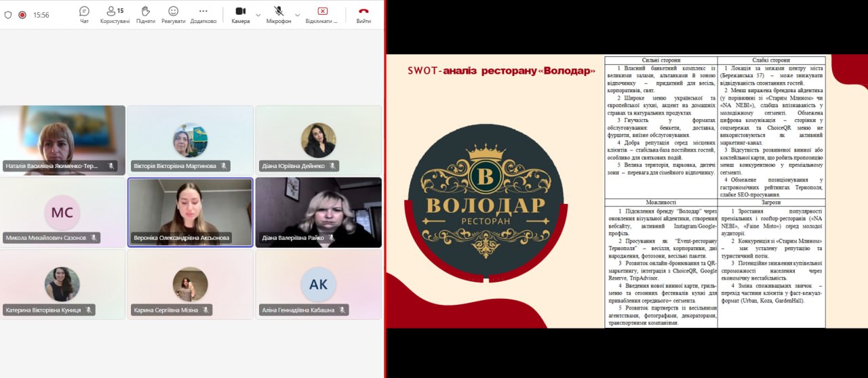Click muted mic icon beside Катерина Куниця

click(89, 310)
